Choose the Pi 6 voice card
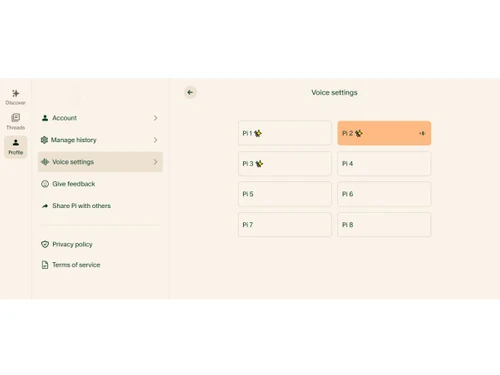 (x=384, y=194)
